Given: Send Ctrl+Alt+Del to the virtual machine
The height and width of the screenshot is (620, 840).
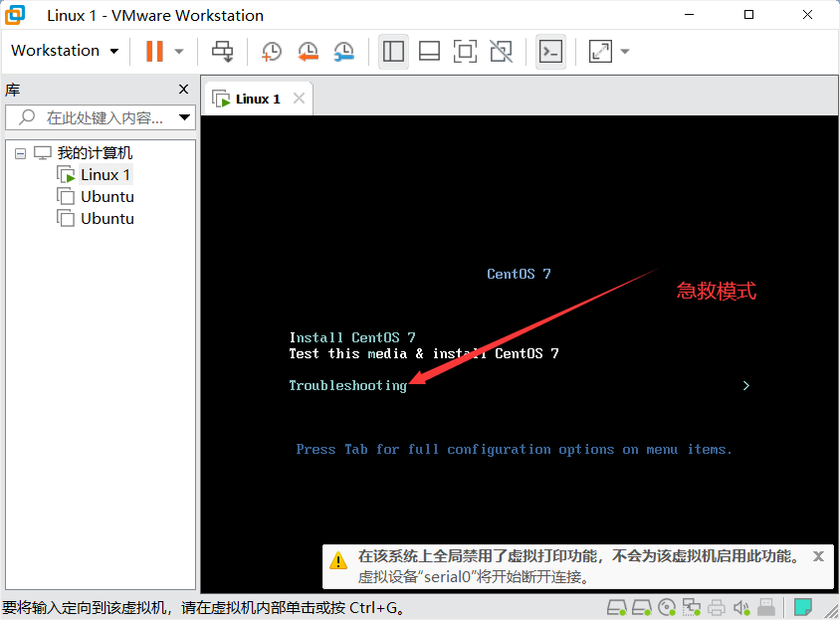Looking at the screenshot, I should tap(222, 52).
